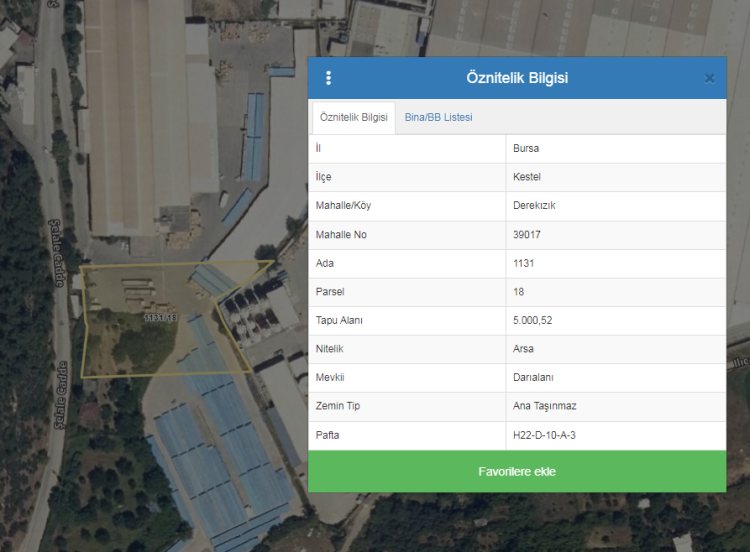Click the Bursa value in İl row

coord(526,148)
